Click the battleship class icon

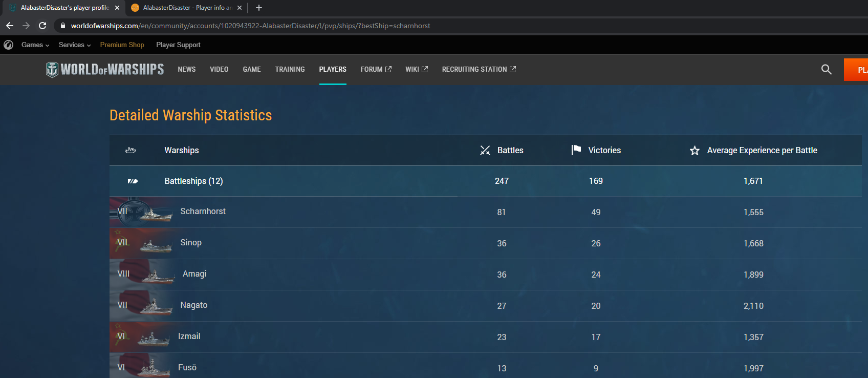point(133,181)
